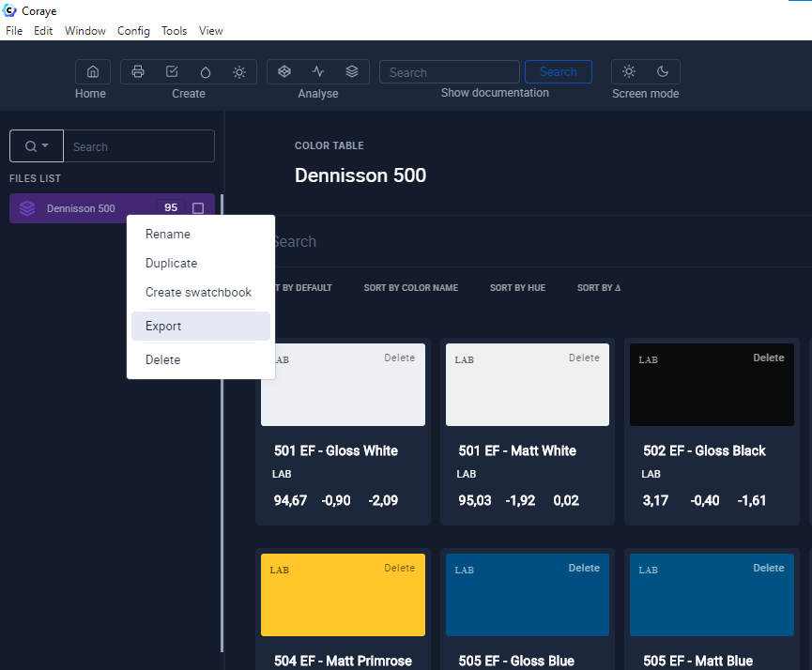Delete the 501 EF - Gloss White color
The width and height of the screenshot is (812, 670).
[399, 358]
